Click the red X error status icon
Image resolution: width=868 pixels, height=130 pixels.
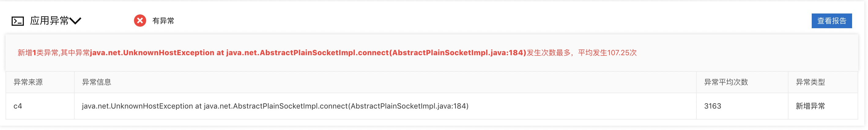(x=140, y=21)
